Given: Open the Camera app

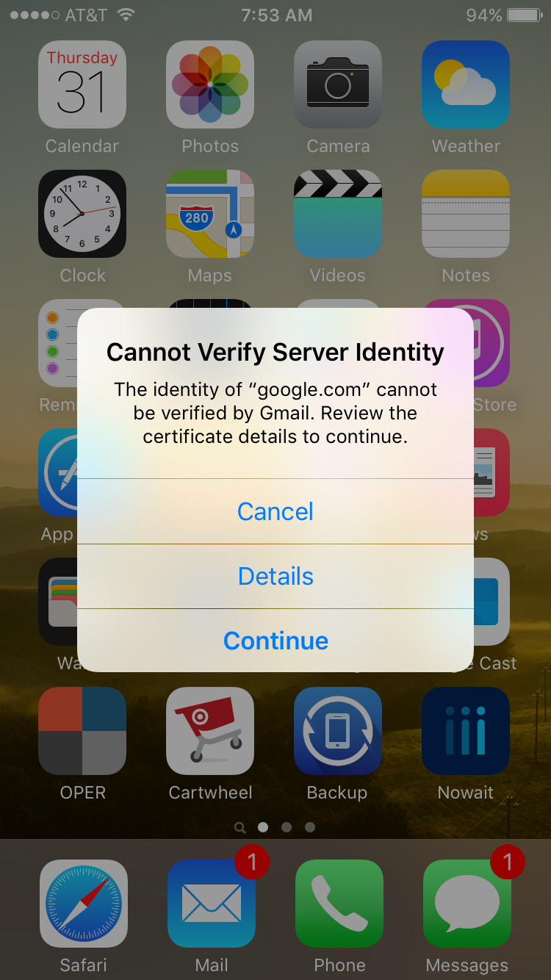Looking at the screenshot, I should tap(338, 84).
